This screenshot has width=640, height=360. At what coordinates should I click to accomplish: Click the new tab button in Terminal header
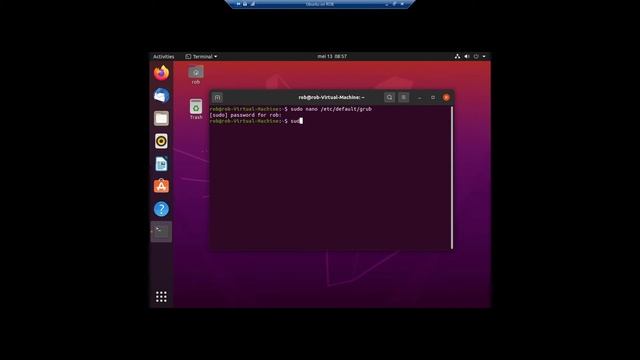point(217,98)
